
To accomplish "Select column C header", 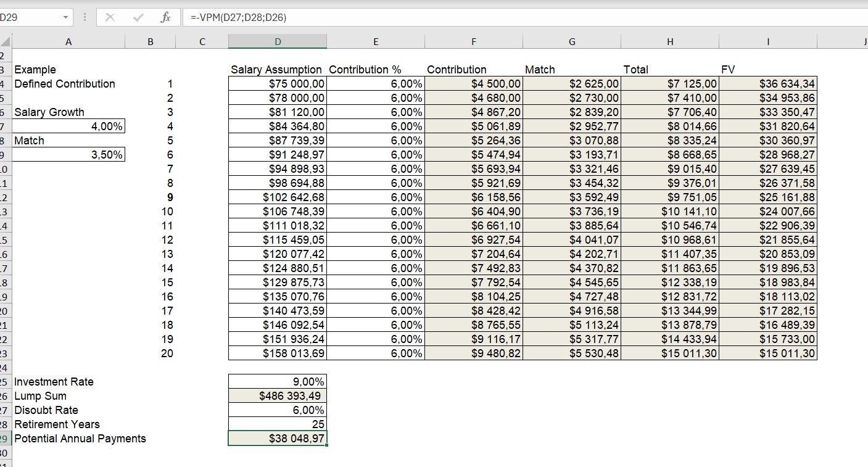I will click(202, 42).
